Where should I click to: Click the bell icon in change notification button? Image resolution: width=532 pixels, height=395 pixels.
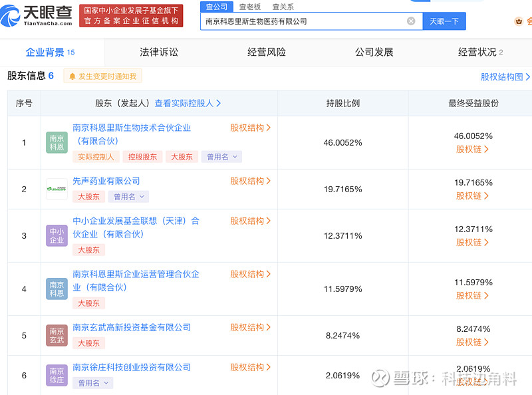click(x=72, y=76)
